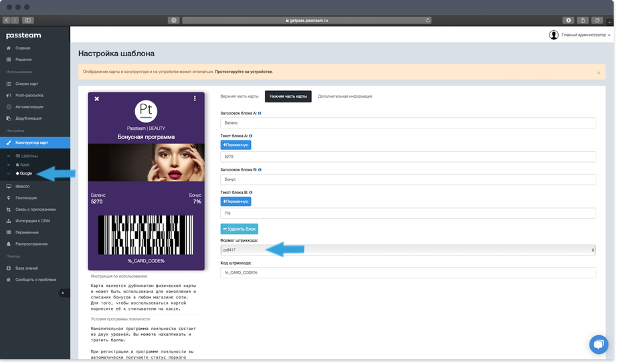Collapse the sidebar with arrow button
619x364 pixels.
pos(63,293)
